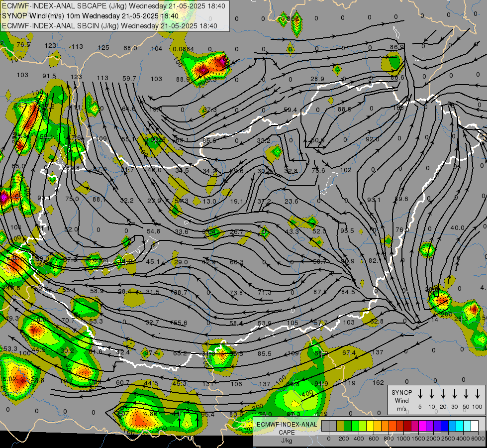Click the map value 84.5
Screen dimensions: 487x448
pyautogui.click(x=348, y=292)
